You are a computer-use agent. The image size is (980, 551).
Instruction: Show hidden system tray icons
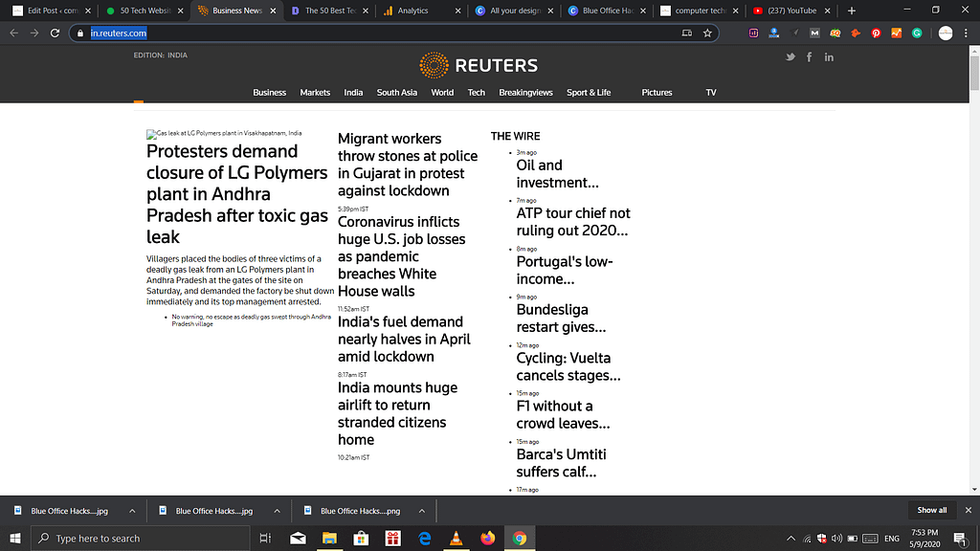point(791,538)
